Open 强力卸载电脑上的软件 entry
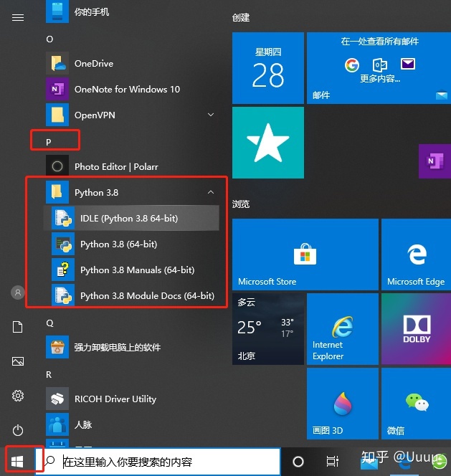 tap(131, 347)
